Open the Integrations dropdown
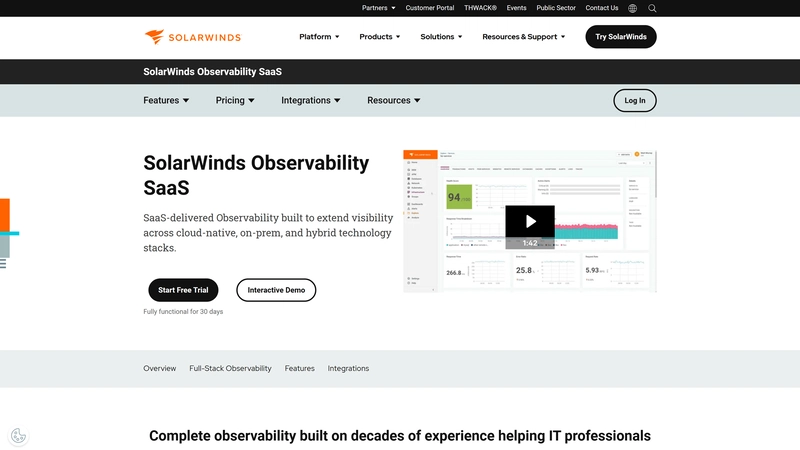Viewport: 800px width, 450px height. coord(310,101)
